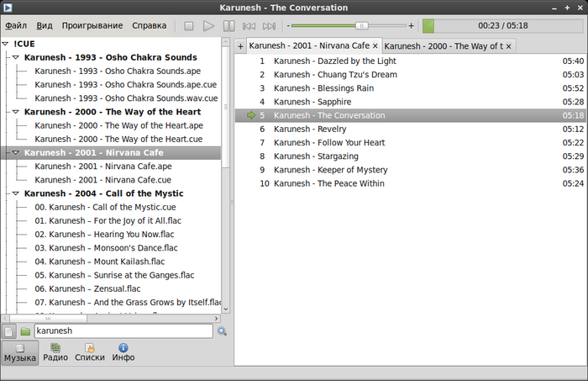Image resolution: width=588 pixels, height=381 pixels.
Task: Open the Проигрывание menu
Action: point(92,25)
